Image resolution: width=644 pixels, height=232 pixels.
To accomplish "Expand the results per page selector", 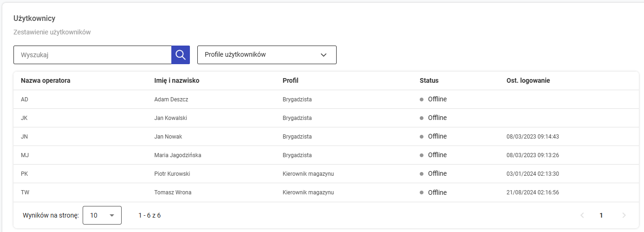I will click(x=102, y=215).
